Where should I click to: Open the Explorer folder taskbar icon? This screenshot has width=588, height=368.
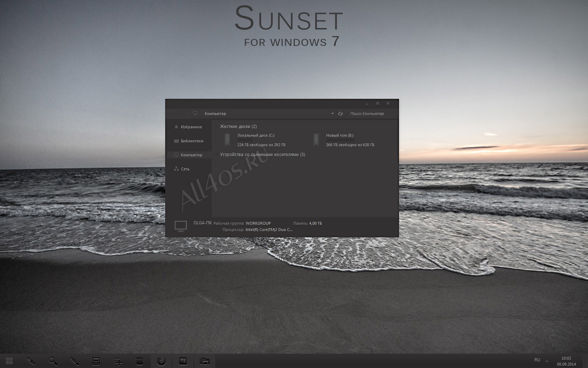tap(204, 361)
